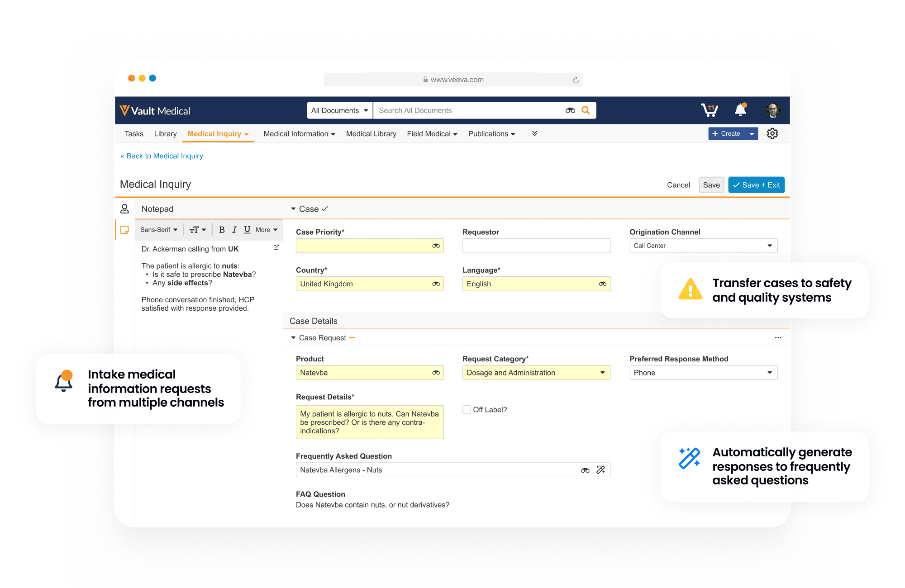Toggle bold formatting in Notepad
Image resolution: width=905 pixels, height=588 pixels.
[222, 230]
